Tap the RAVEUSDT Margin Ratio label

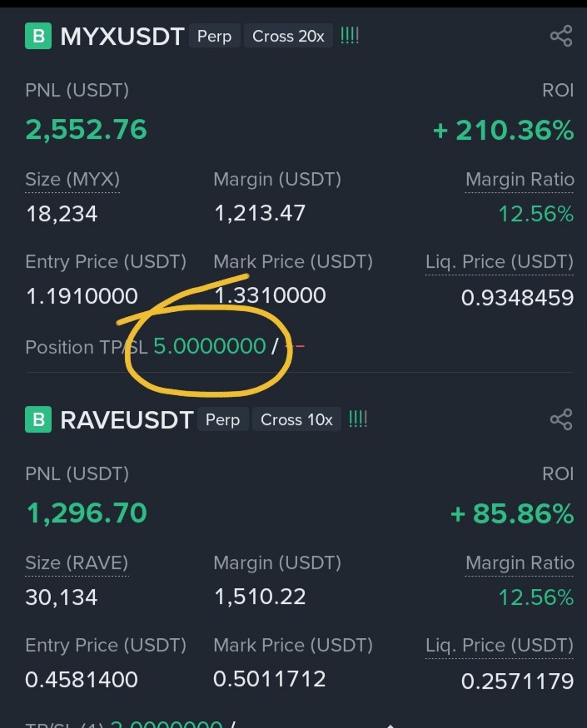click(520, 563)
